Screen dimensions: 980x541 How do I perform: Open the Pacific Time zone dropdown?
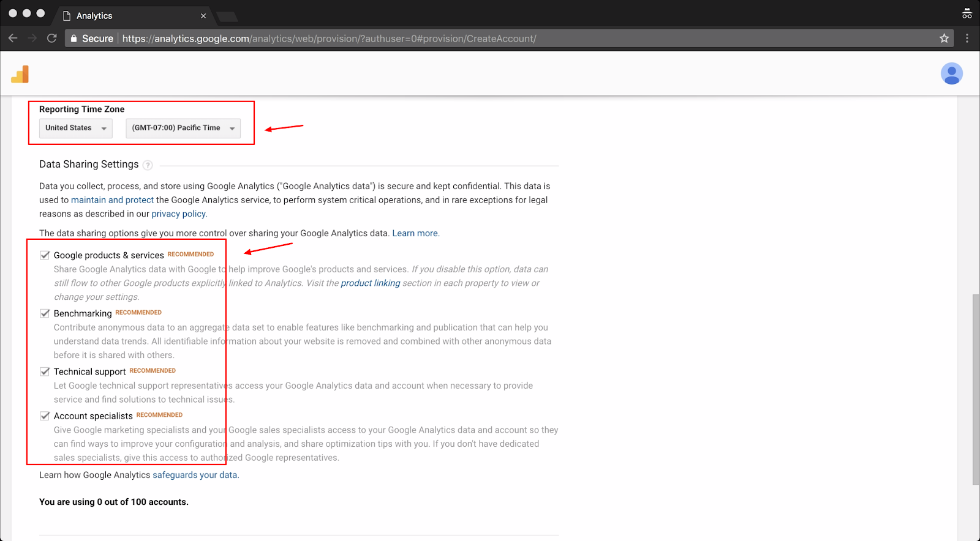183,128
